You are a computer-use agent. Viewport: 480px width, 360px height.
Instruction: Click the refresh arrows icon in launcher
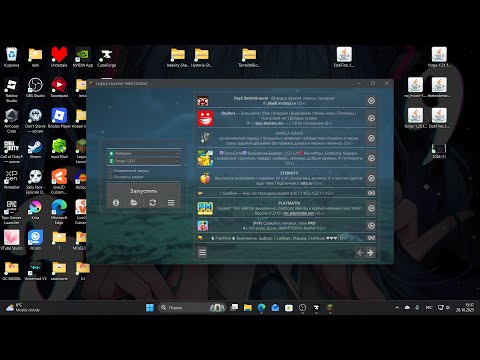coord(153,203)
